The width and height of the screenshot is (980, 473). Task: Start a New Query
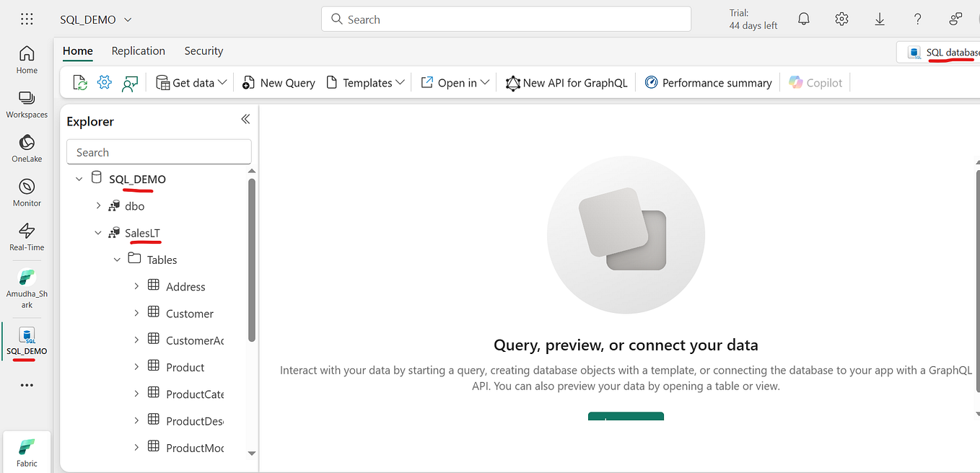[278, 82]
